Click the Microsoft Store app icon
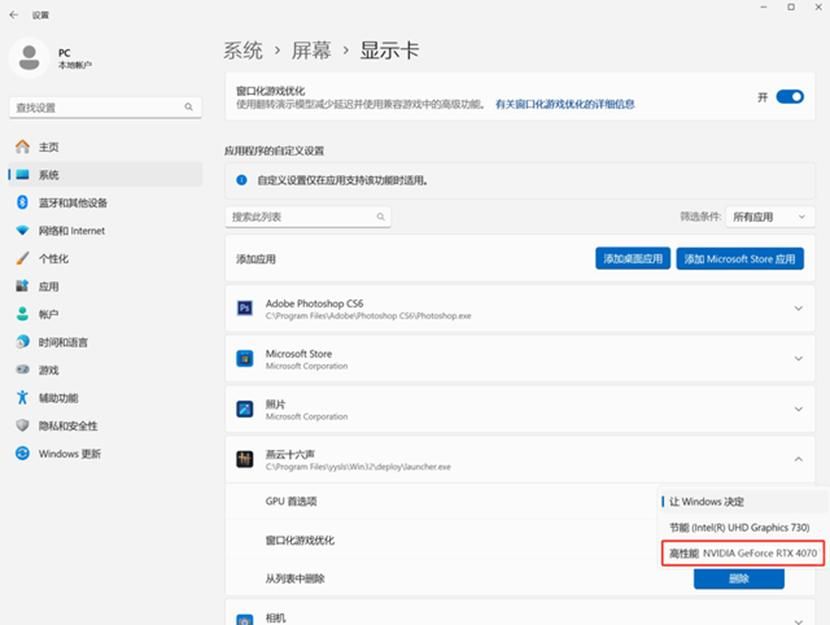Screen dimensions: 830x625 pos(245,358)
